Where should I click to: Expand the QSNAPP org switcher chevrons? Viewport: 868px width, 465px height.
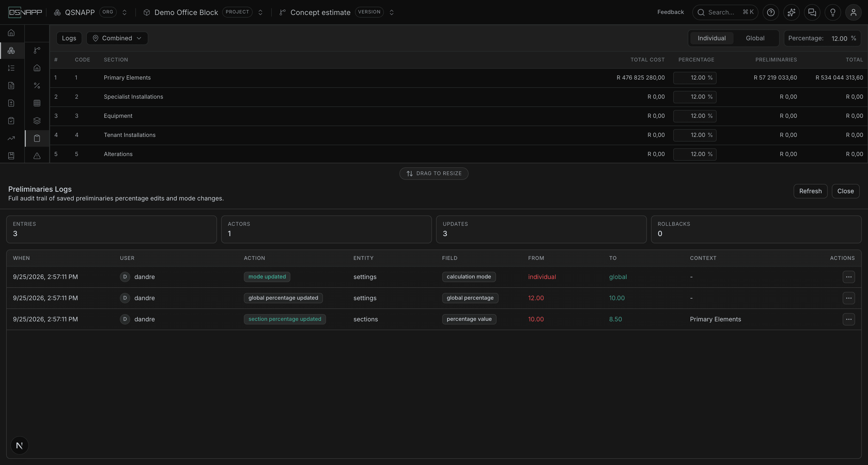124,12
